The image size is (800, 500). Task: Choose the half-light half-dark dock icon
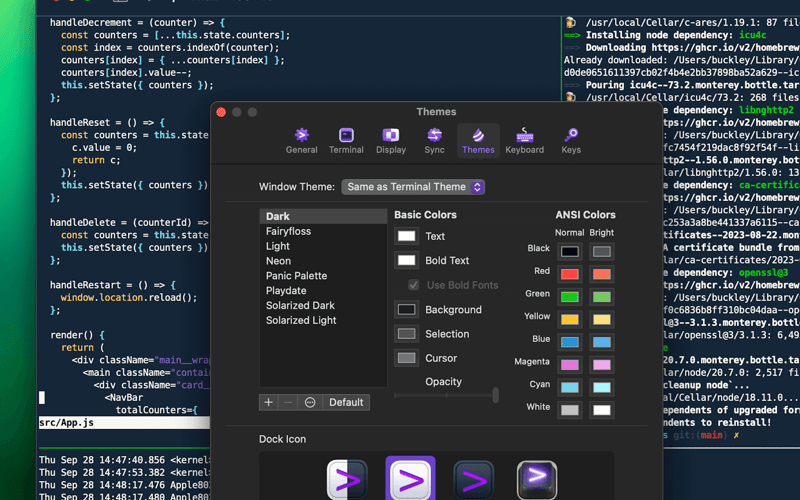(347, 480)
